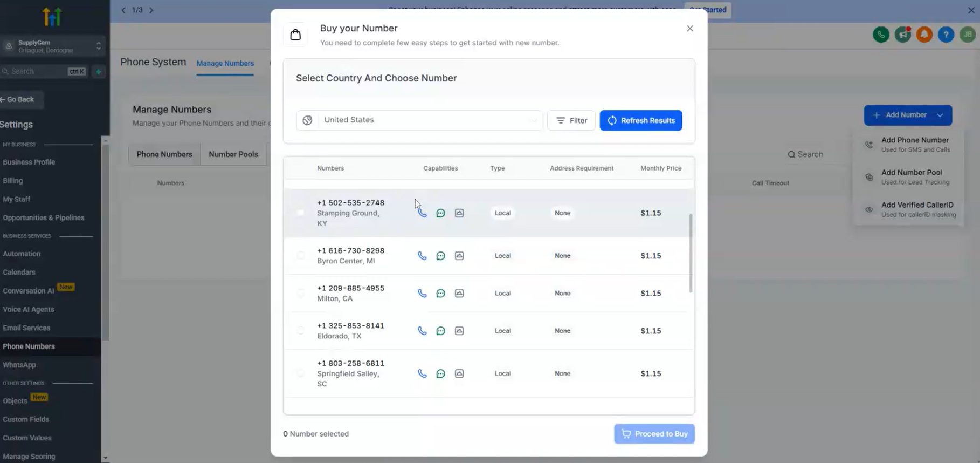Click the Refresh Results button
980x463 pixels.
click(640, 120)
